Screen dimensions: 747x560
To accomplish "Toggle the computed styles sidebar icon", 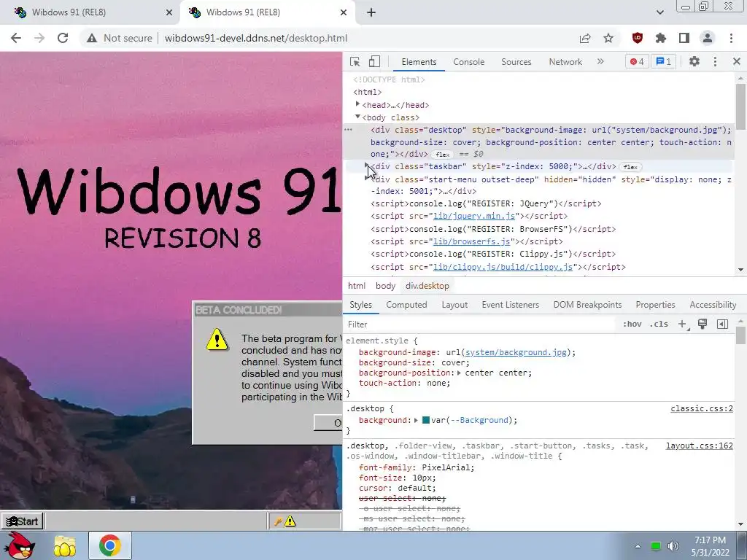I will [722, 324].
